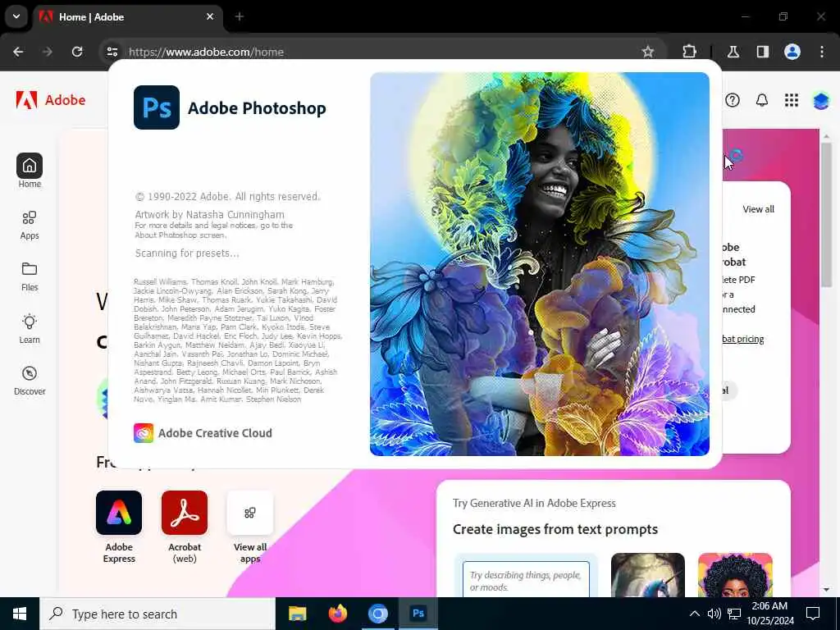Click the Windows taskbar search box

click(157, 614)
